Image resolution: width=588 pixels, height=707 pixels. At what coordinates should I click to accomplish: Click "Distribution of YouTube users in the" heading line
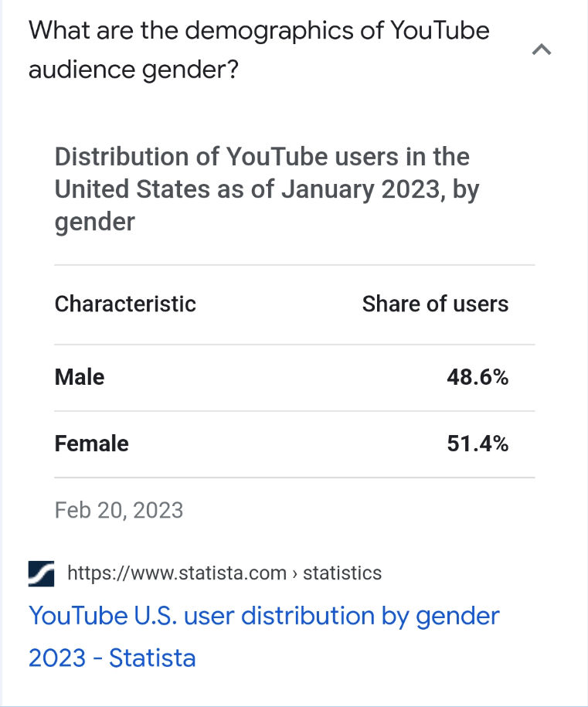pos(262,157)
